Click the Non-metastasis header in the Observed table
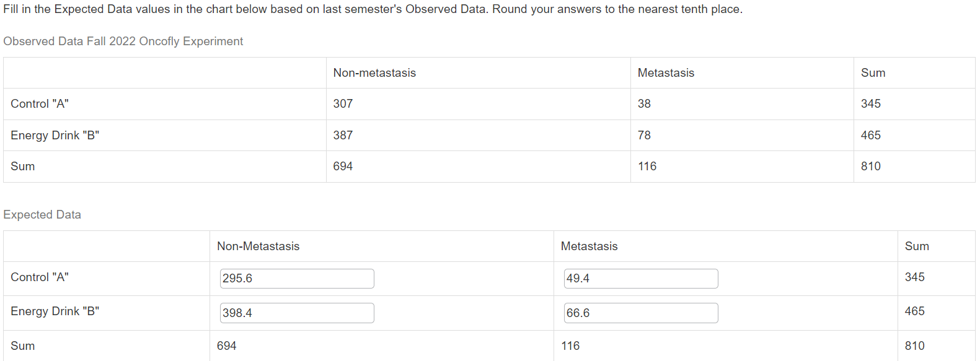980x361 pixels. (x=374, y=73)
